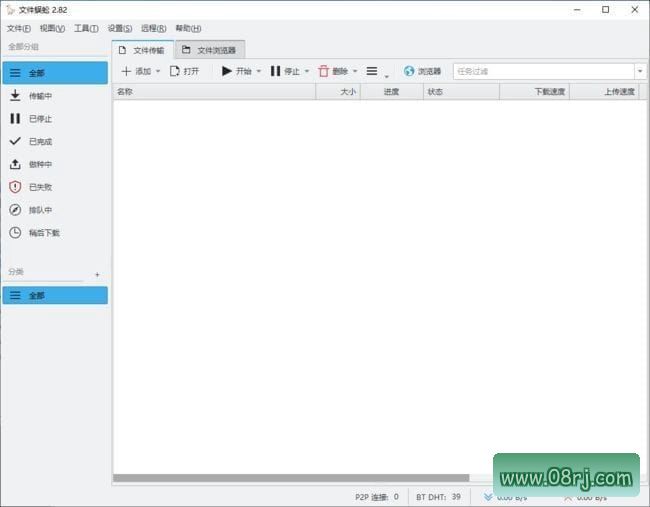Viewport: 650px width, 507px height.
Task: Expand the 添加 dropdown arrow
Action: click(158, 71)
